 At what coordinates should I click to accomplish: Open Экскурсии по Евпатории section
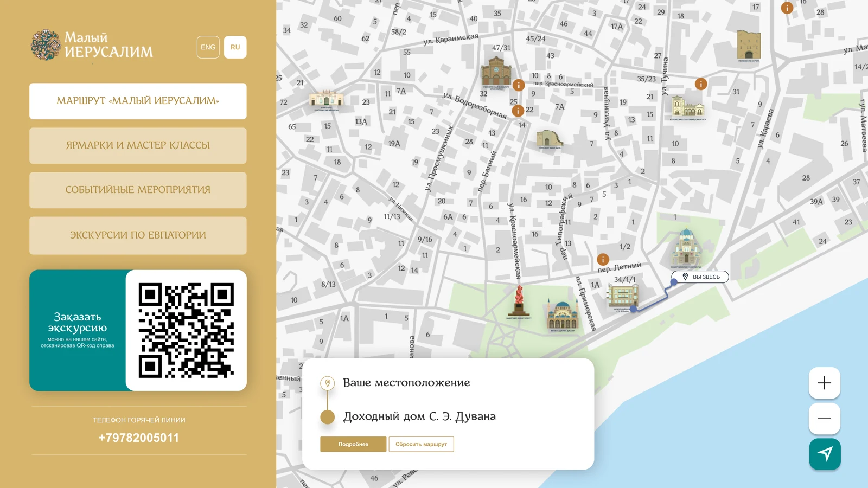pos(138,235)
